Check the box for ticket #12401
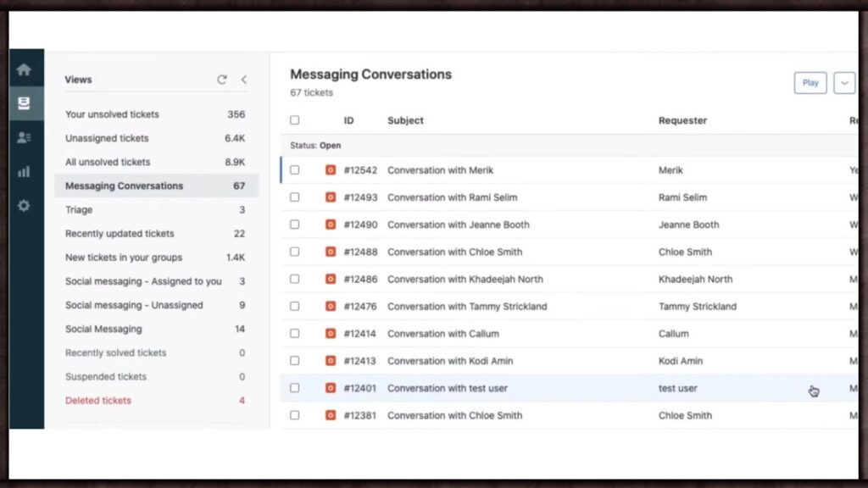This screenshot has height=488, width=868. [x=294, y=388]
